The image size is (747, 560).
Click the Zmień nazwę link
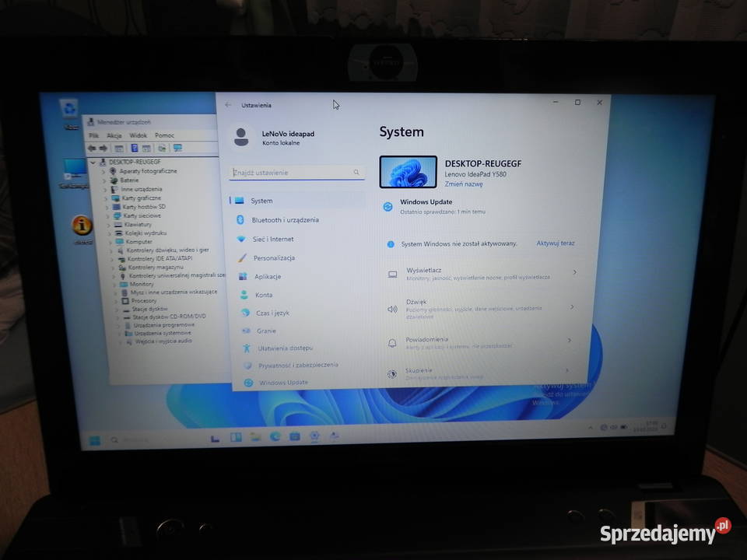464,184
